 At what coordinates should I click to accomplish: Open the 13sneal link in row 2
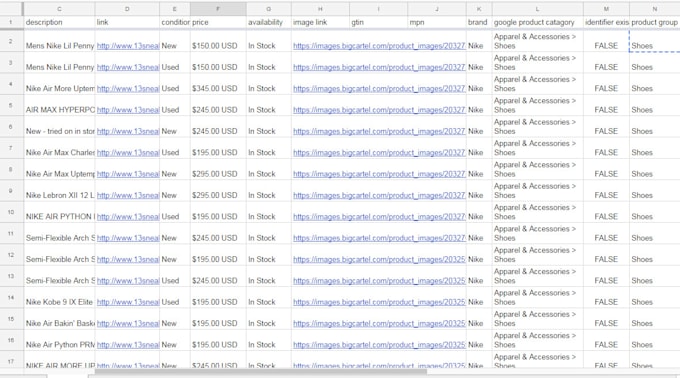coord(128,46)
